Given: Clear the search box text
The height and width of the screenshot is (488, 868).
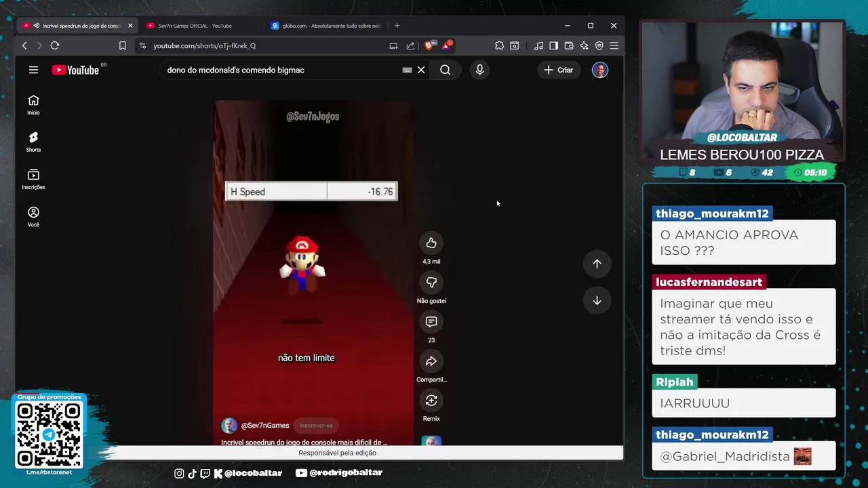Looking at the screenshot, I should 421,70.
